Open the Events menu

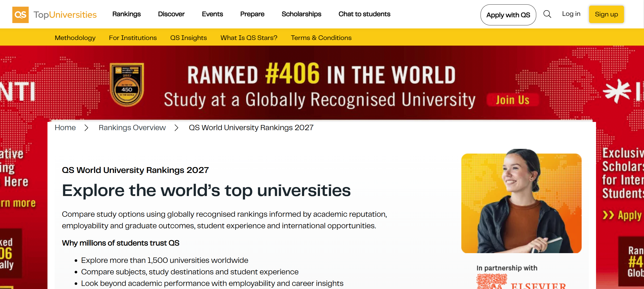pos(212,14)
